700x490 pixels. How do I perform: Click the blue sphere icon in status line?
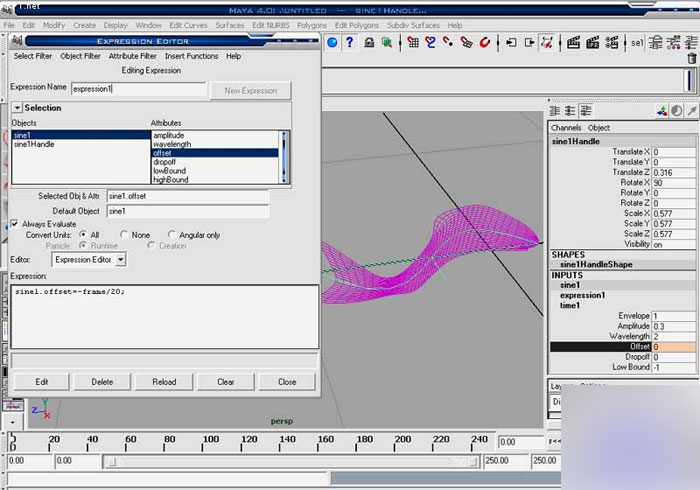tap(332, 42)
